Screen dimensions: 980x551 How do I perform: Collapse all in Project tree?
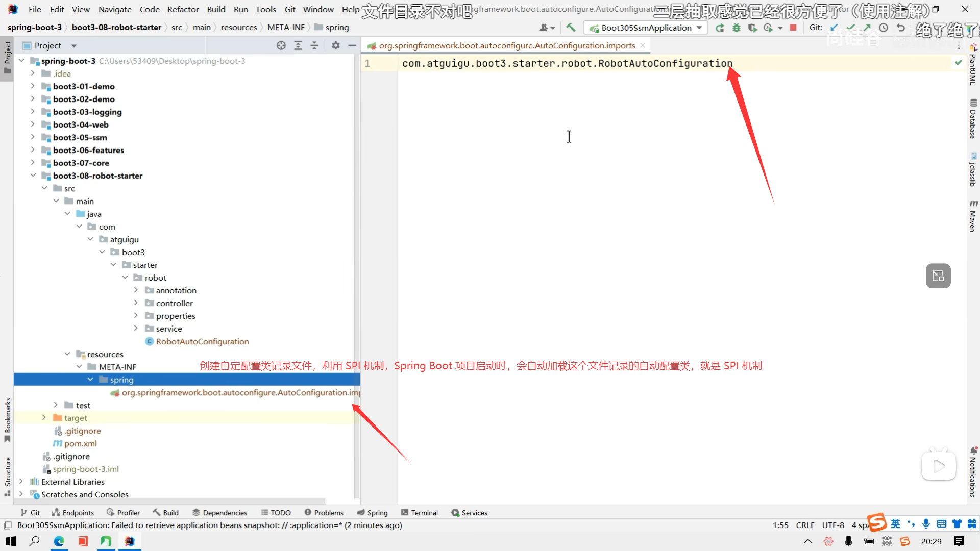click(x=314, y=45)
